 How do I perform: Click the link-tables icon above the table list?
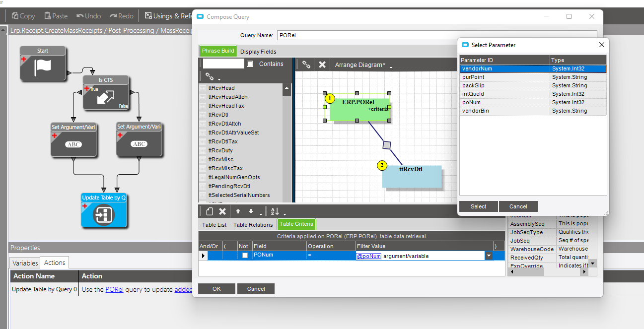tap(210, 77)
